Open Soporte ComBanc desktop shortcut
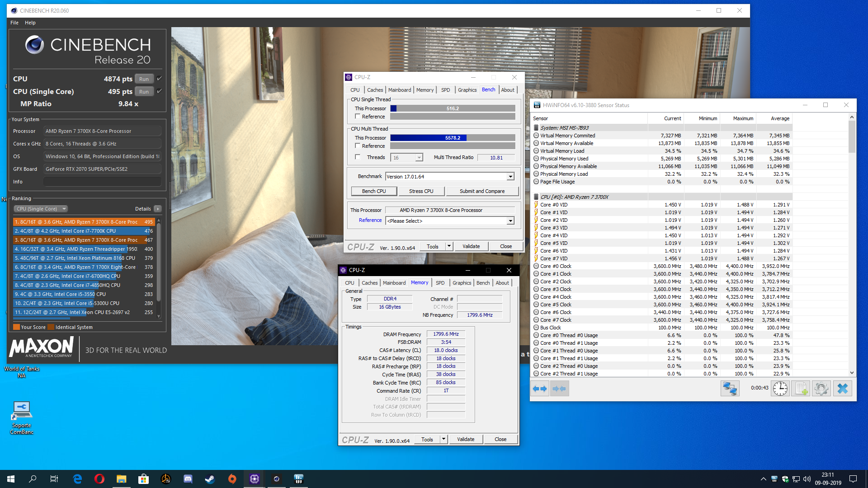Image resolution: width=868 pixels, height=488 pixels. pos(21,418)
